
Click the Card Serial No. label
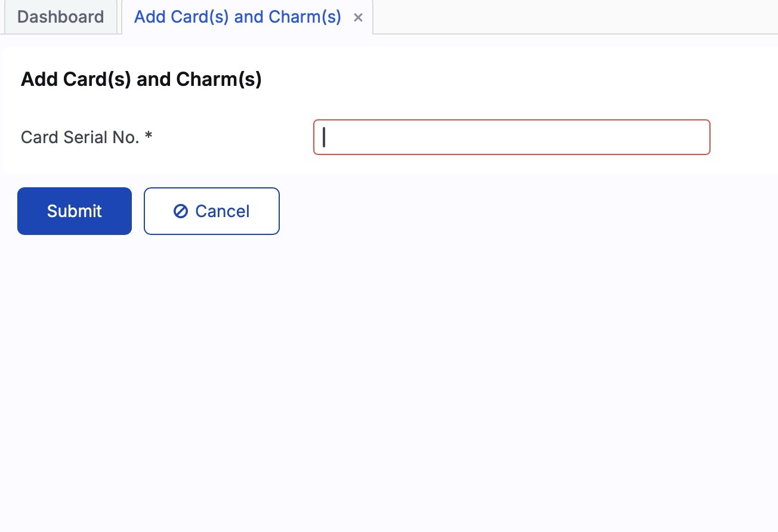point(80,138)
